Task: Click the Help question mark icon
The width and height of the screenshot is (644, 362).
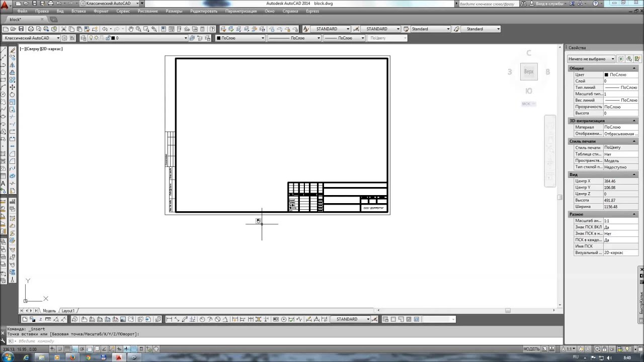Action: [212, 29]
